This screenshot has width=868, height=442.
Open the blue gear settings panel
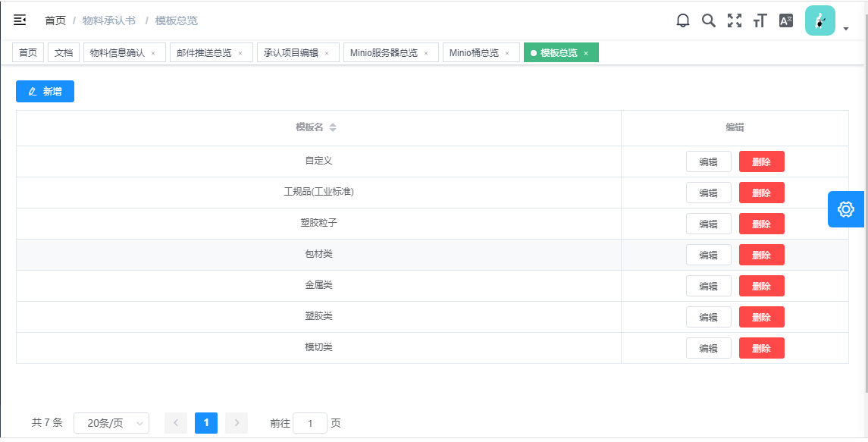click(x=845, y=209)
